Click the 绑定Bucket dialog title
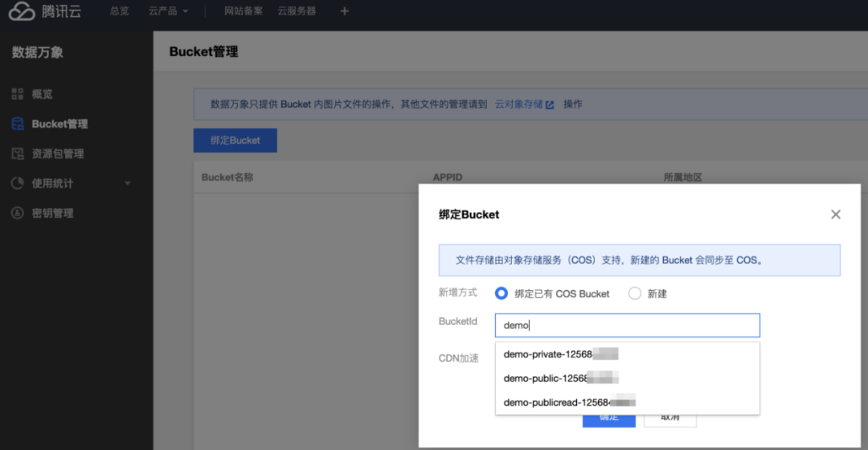Viewport: 868px width, 450px height. coord(469,215)
